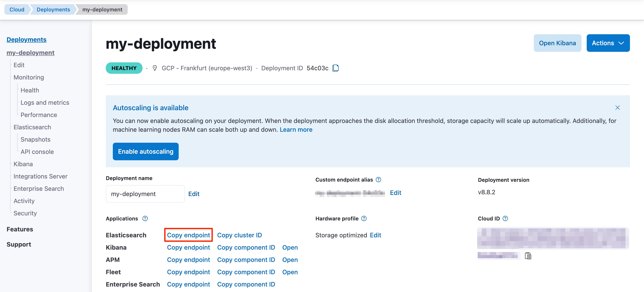
Task: Select Logs and metrics in sidebar
Action: (45, 102)
